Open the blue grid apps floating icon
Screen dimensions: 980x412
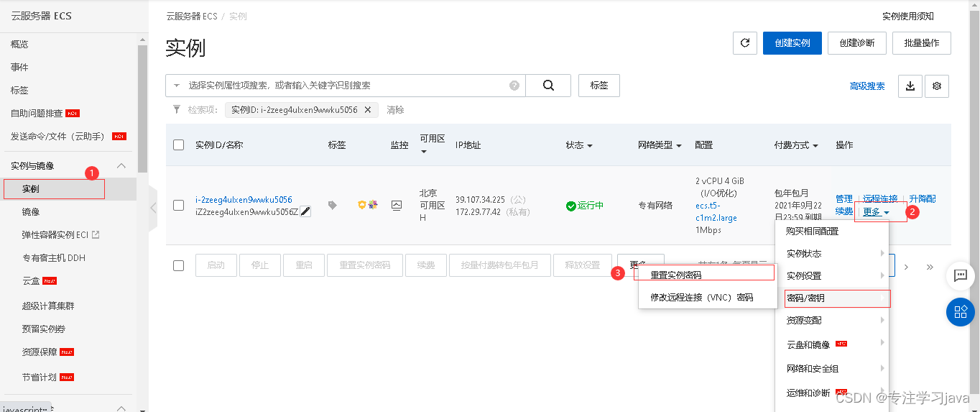pos(961,312)
